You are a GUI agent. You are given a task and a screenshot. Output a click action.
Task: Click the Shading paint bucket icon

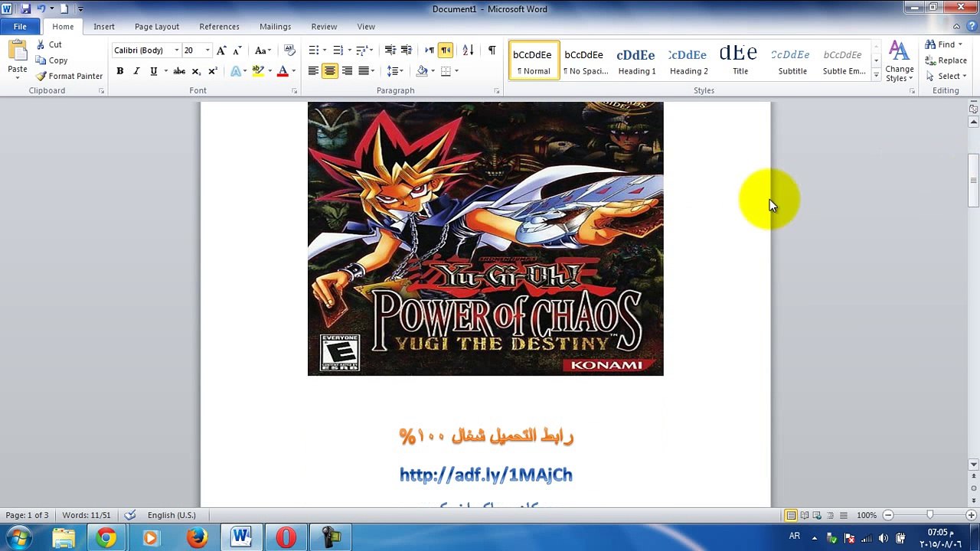(422, 71)
